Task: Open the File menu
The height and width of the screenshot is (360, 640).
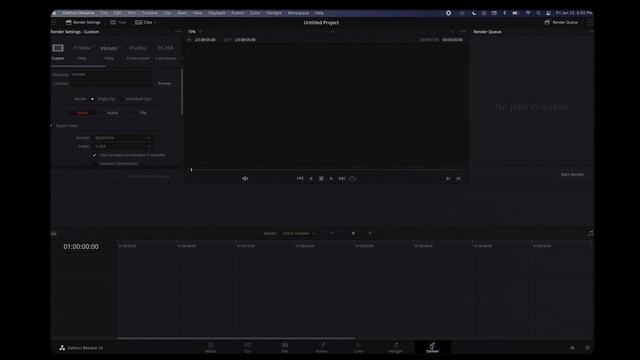Action: (104, 13)
